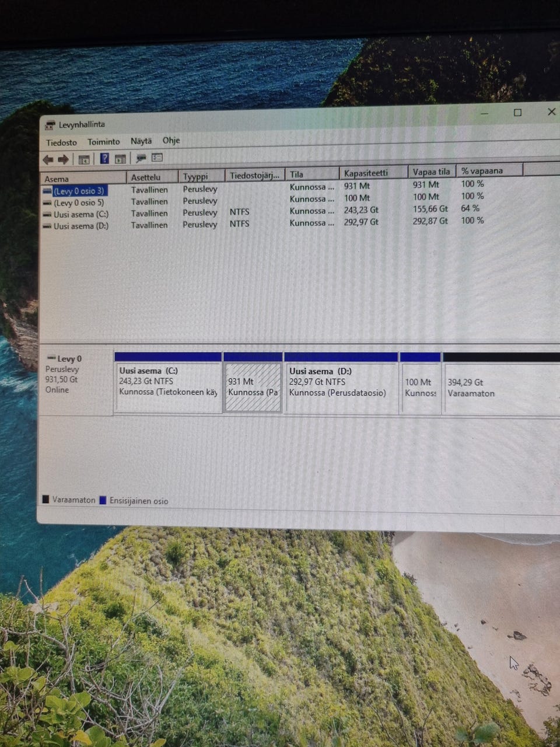Sort by the Tila column header
Image resolution: width=560 pixels, height=747 pixels.
[x=313, y=174]
